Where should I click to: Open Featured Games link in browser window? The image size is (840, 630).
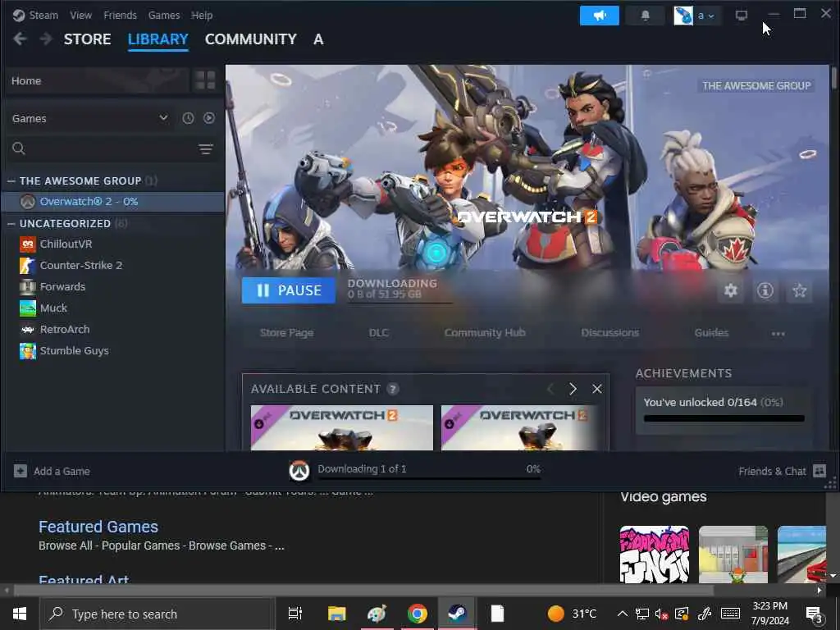[98, 527]
